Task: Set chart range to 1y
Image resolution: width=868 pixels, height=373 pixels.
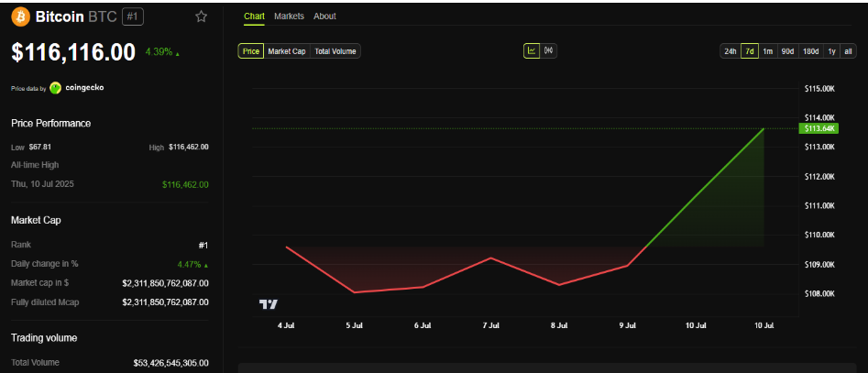Action: coord(831,51)
